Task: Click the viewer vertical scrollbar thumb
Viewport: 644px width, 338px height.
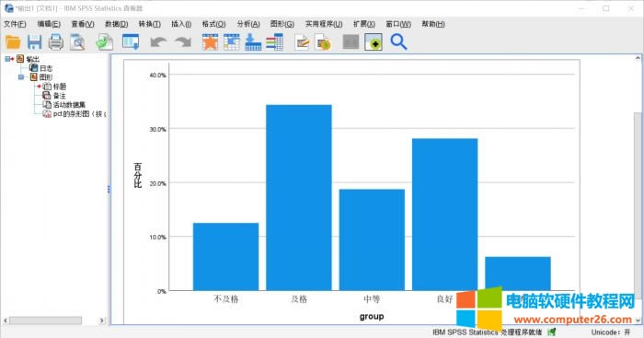Action: click(638, 204)
